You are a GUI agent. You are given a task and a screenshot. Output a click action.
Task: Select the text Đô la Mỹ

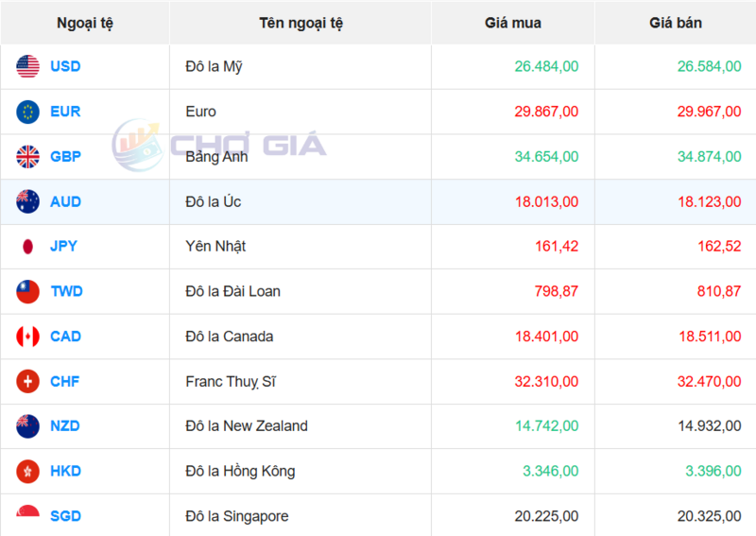pos(214,66)
